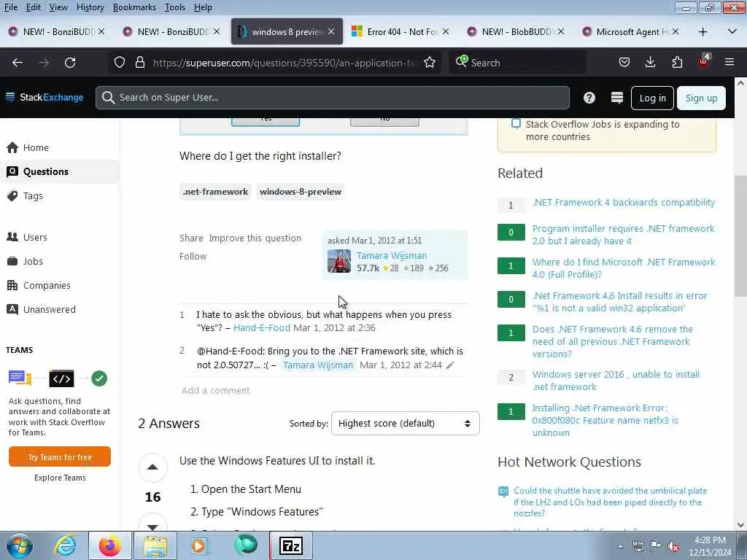Open Hand-E-Food commenter profile link

(x=262, y=327)
